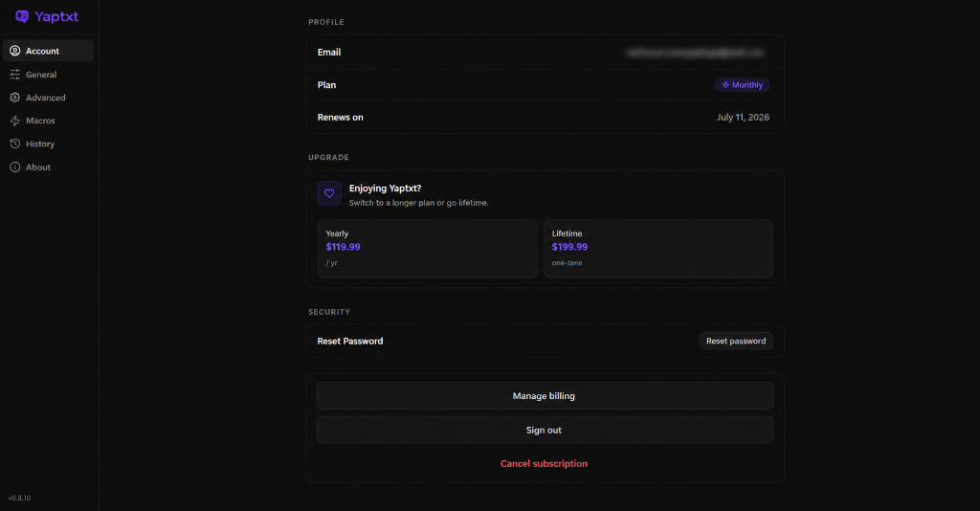This screenshot has width=980, height=511.
Task: Show the History section
Action: (48, 144)
